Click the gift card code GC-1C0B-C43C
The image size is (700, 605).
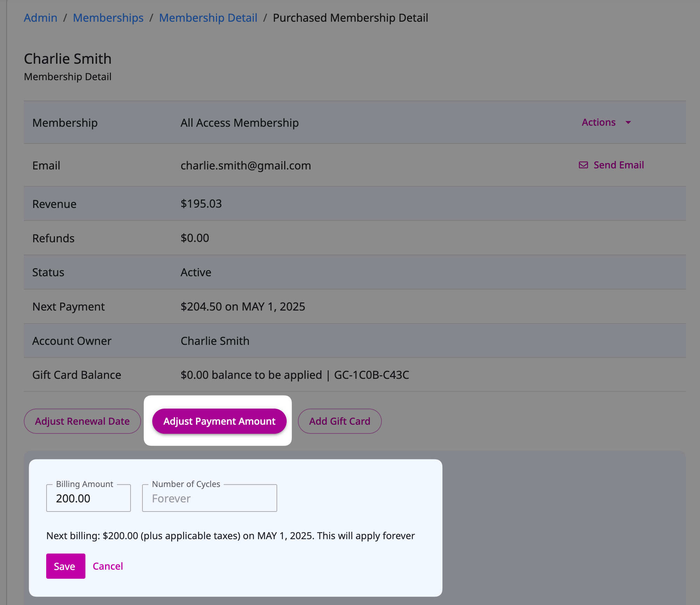point(372,375)
